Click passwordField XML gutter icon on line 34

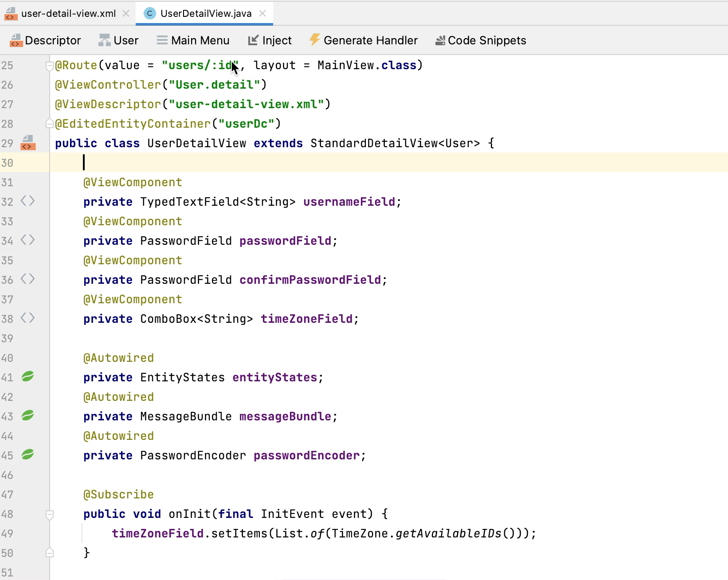pos(27,240)
